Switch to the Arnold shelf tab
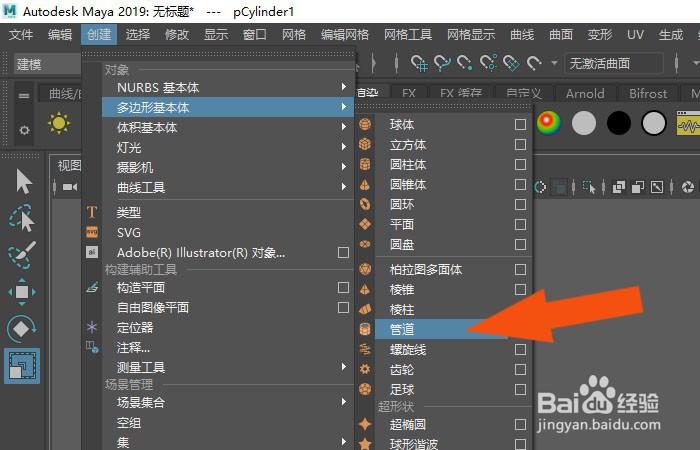The image size is (700, 450). pos(585,93)
